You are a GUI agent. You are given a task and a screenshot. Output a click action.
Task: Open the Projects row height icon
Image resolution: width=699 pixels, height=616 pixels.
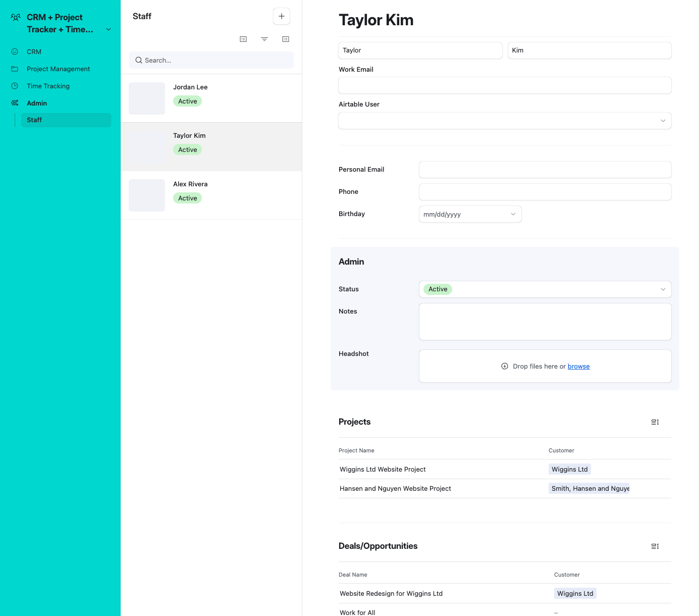tap(655, 422)
